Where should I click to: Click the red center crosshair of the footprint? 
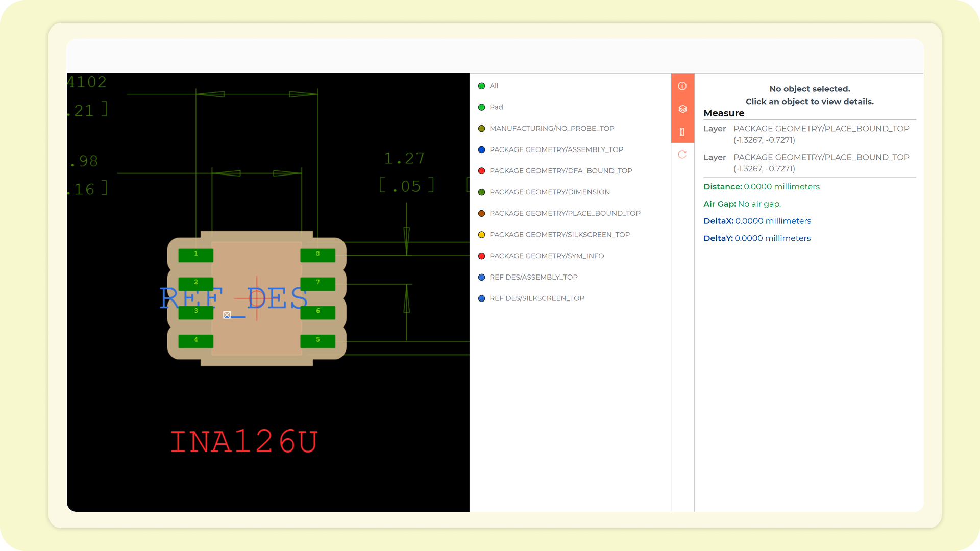click(x=257, y=298)
